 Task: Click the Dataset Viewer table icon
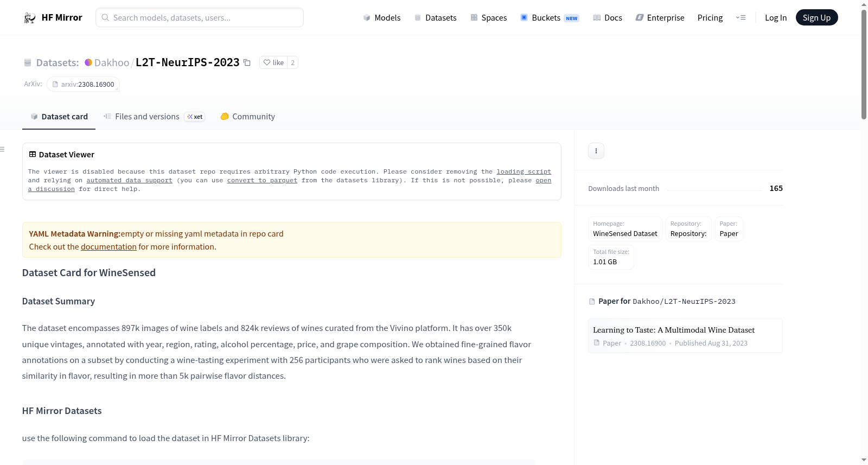click(33, 155)
